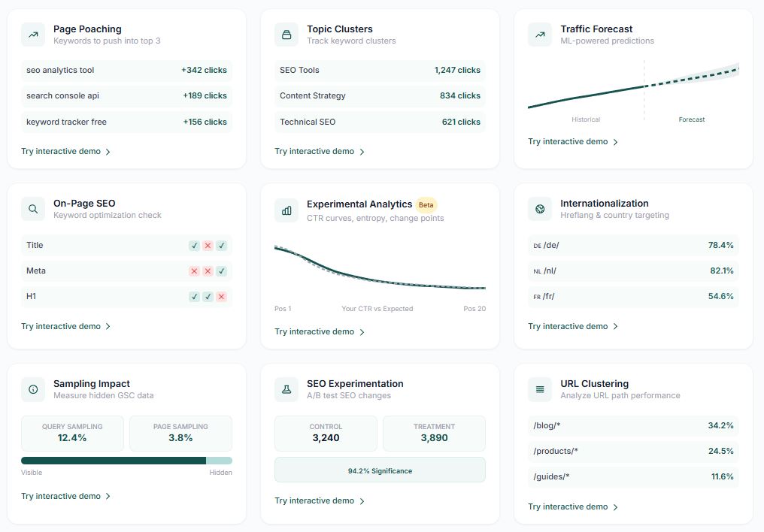Click the Beta badge next to Experimental Analytics
Screen dimensions: 764x532
pos(426,205)
